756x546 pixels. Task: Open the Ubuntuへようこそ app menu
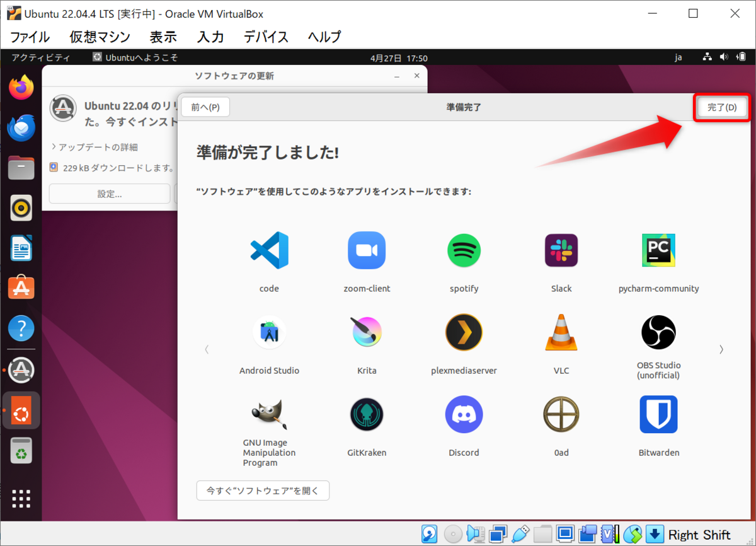135,57
